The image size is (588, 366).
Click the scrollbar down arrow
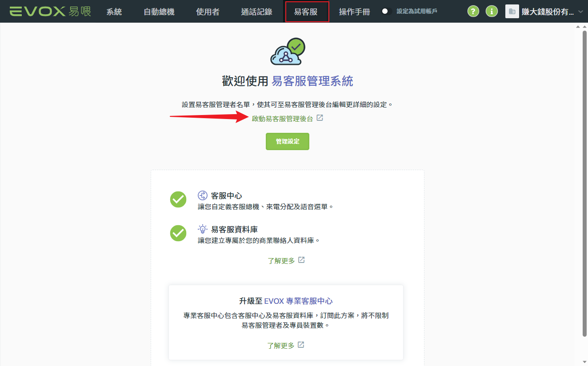pyautogui.click(x=585, y=362)
